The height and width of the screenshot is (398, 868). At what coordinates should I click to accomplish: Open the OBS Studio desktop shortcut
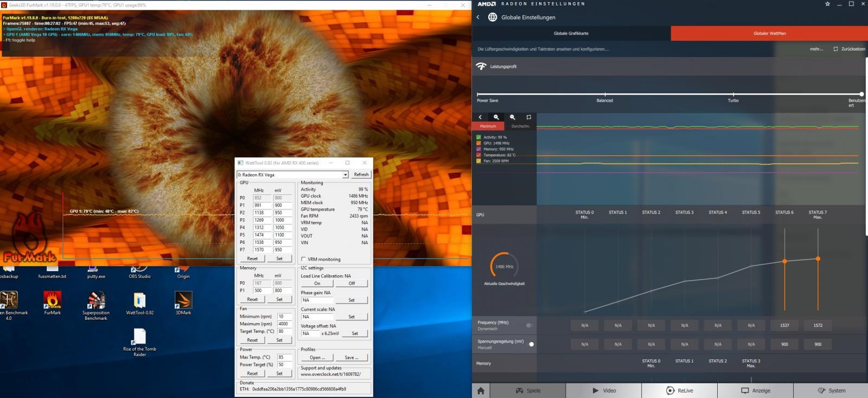tap(139, 271)
